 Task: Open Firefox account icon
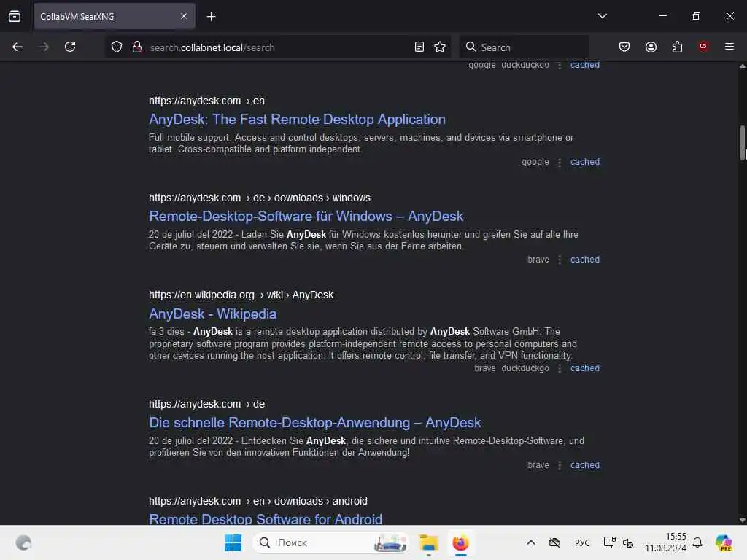[x=651, y=47]
